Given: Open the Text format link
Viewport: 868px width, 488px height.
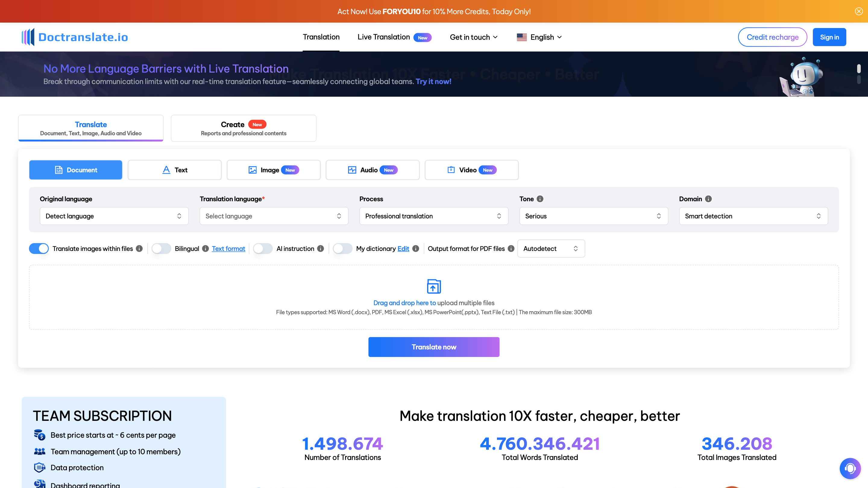Looking at the screenshot, I should [228, 249].
